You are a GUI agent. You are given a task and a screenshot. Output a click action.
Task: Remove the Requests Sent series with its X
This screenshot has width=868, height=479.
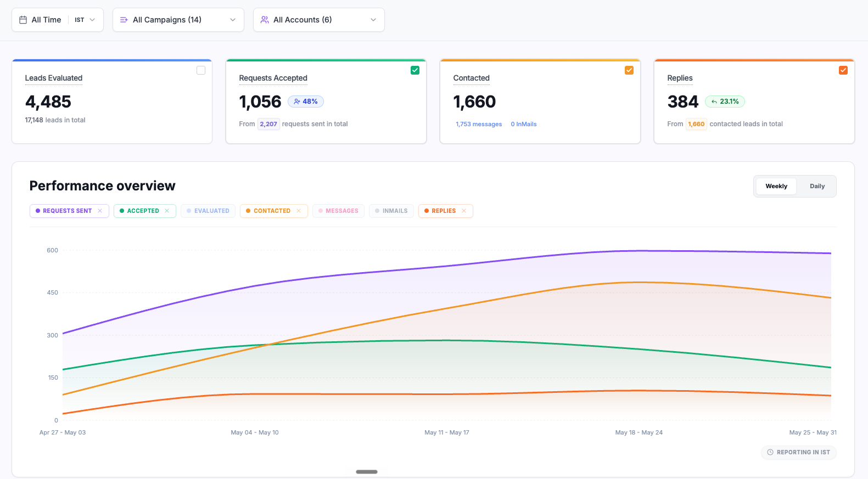100,211
